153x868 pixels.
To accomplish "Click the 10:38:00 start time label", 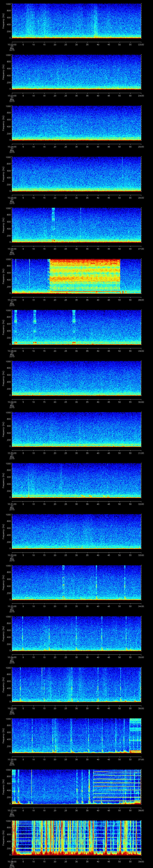I will (x=12, y=861).
